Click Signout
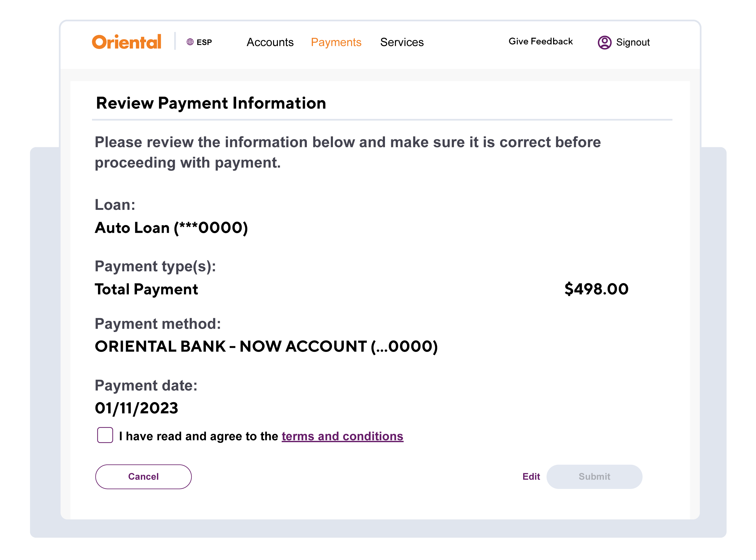756x560 pixels. [x=633, y=42]
